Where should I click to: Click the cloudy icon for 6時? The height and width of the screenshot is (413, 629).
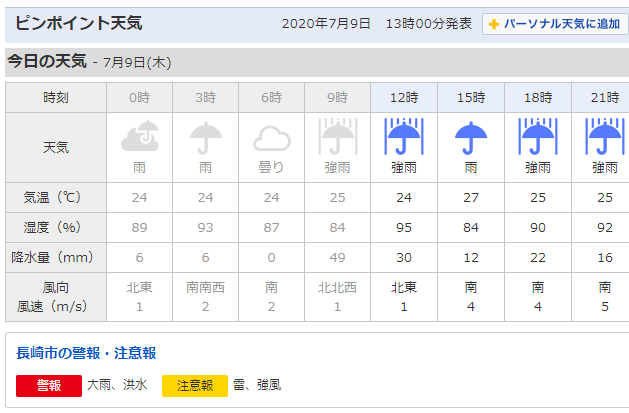point(272,138)
